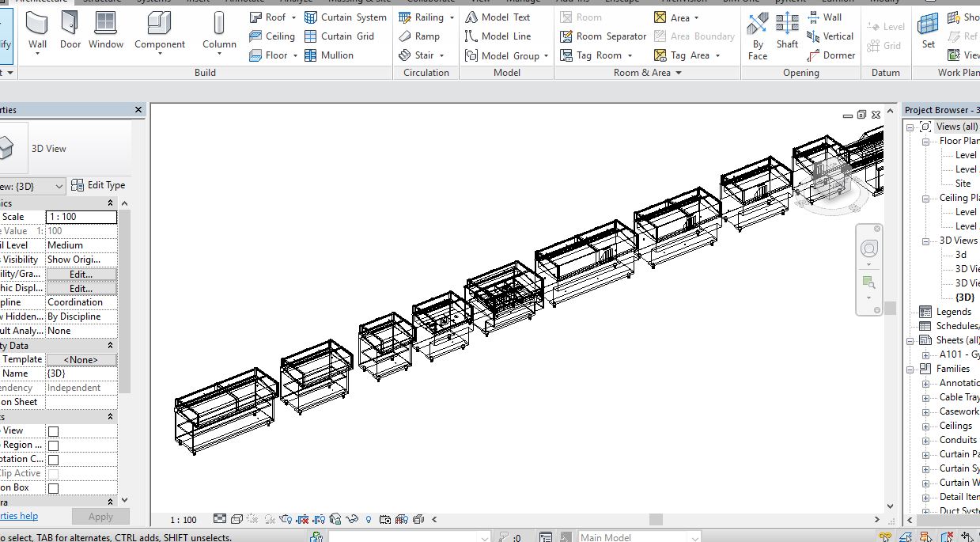Select the Column tool
This screenshot has width=980, height=542.
click(219, 32)
